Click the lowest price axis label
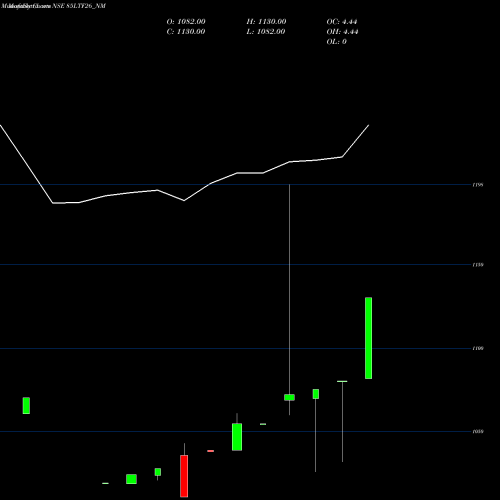This screenshot has height=500, width=500. coord(478,432)
